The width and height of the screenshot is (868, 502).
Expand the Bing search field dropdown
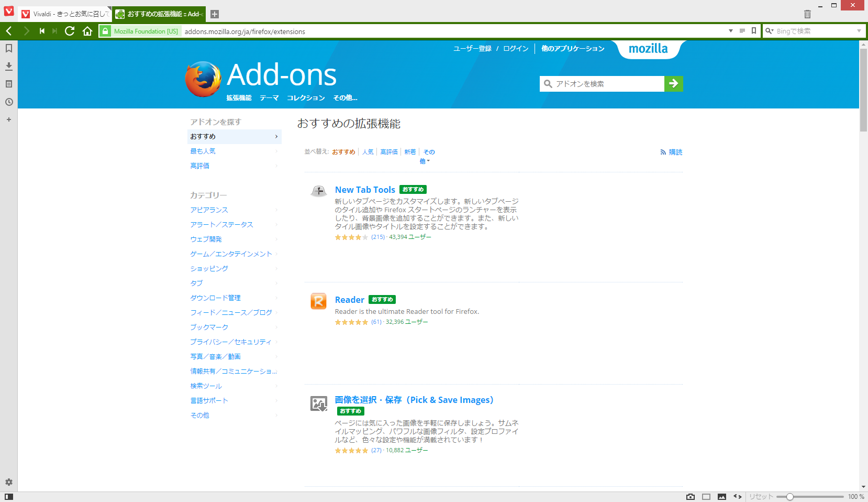click(859, 31)
